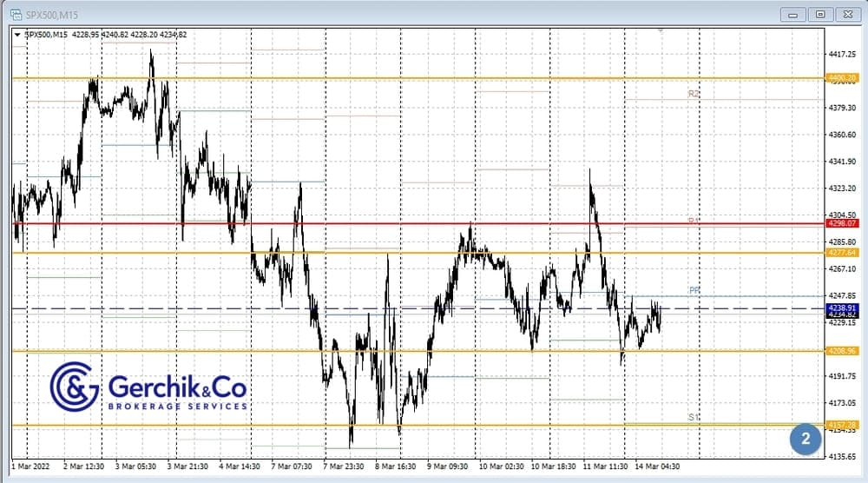Click the 14 Mar 04:30 time axis label
868x483 pixels.
point(657,466)
